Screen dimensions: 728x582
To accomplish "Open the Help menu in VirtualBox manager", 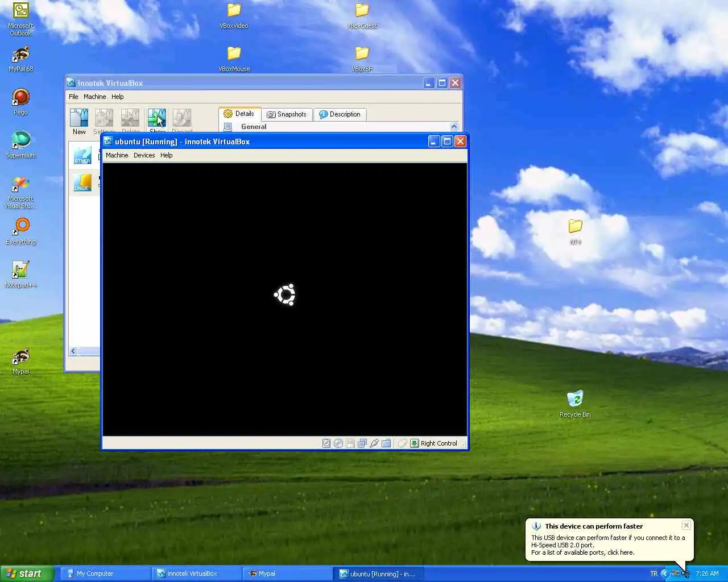I will (x=117, y=97).
